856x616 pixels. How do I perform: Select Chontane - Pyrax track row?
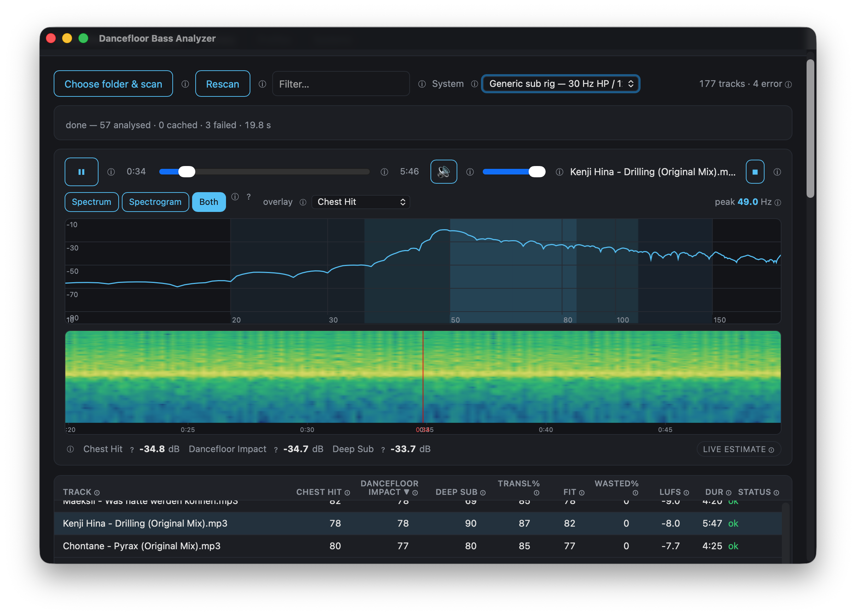418,546
